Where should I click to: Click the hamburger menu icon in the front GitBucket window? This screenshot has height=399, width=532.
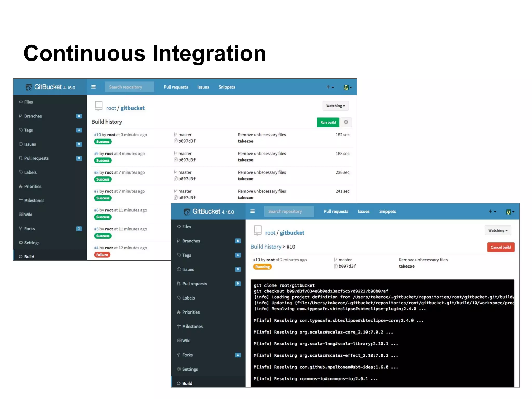(x=252, y=211)
